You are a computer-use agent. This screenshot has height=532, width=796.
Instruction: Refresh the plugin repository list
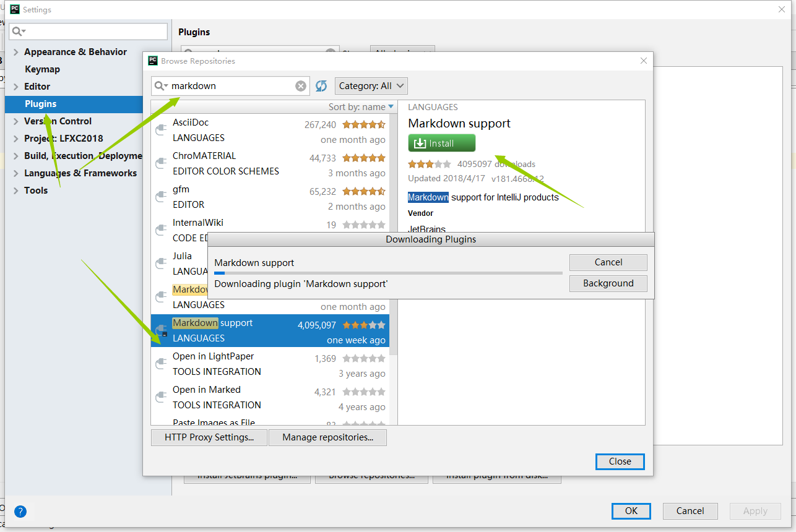[x=321, y=86]
